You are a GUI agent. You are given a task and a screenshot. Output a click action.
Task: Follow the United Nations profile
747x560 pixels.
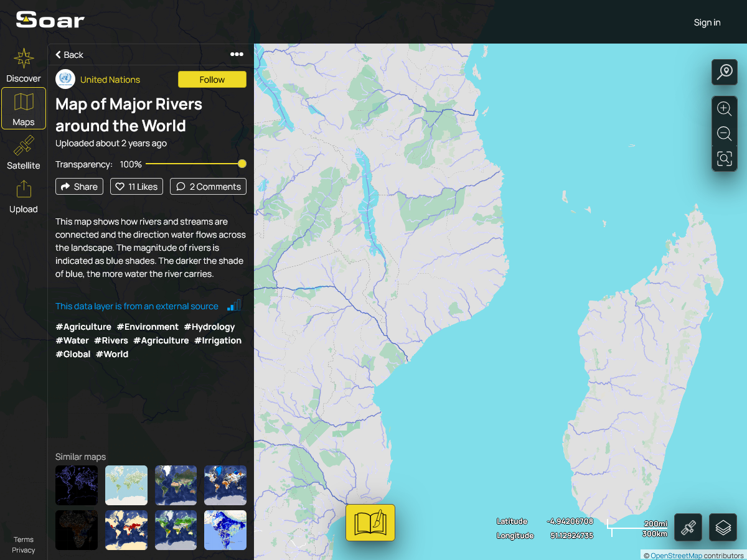(212, 80)
